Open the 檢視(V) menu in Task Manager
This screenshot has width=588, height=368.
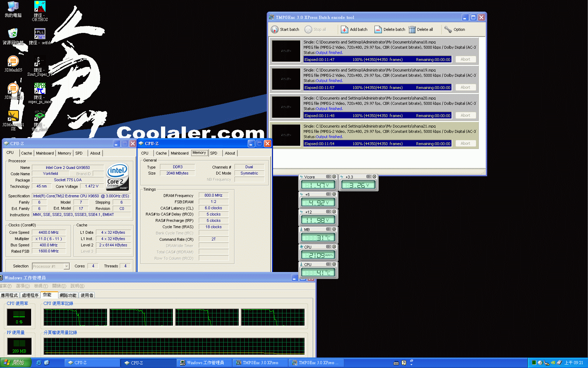pyautogui.click(x=41, y=286)
